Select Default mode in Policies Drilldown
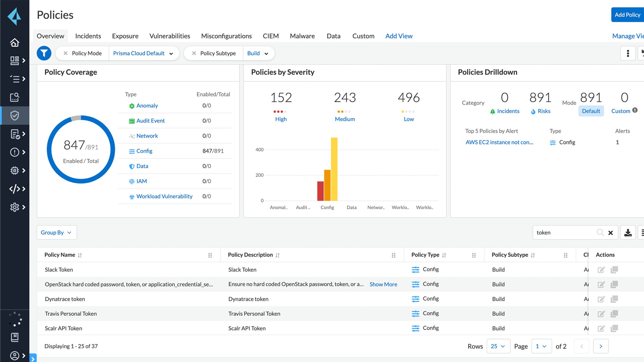Image resolution: width=644 pixels, height=362 pixels. pos(591,111)
